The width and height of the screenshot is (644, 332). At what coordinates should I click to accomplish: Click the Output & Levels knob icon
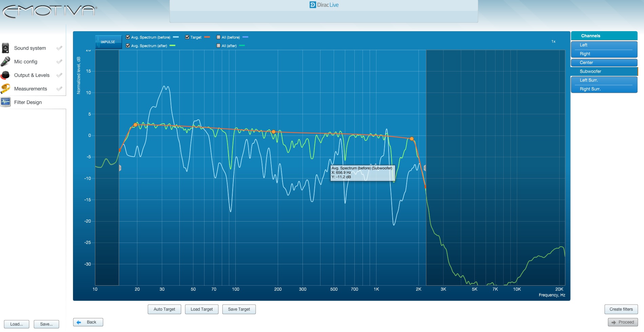tap(5, 75)
